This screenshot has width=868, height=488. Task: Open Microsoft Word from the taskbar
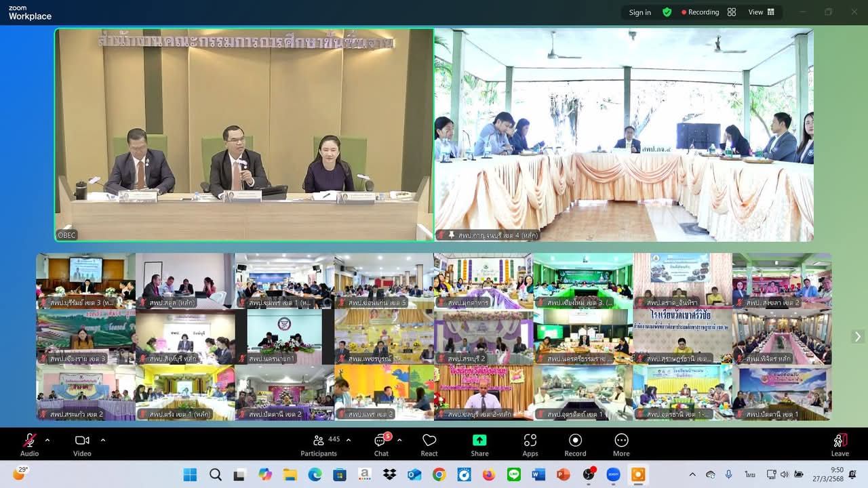coord(538,474)
